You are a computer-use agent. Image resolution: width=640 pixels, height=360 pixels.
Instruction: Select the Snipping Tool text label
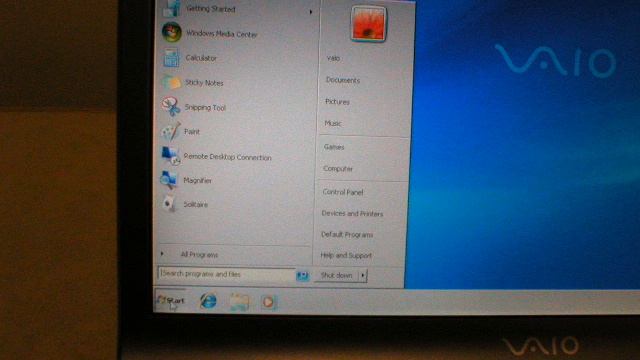[205, 108]
